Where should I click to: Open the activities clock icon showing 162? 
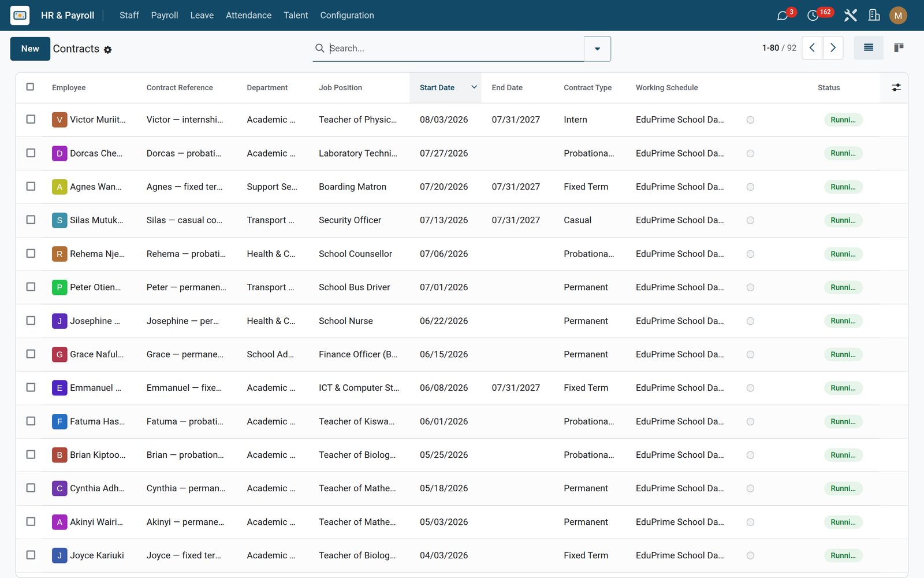813,16
